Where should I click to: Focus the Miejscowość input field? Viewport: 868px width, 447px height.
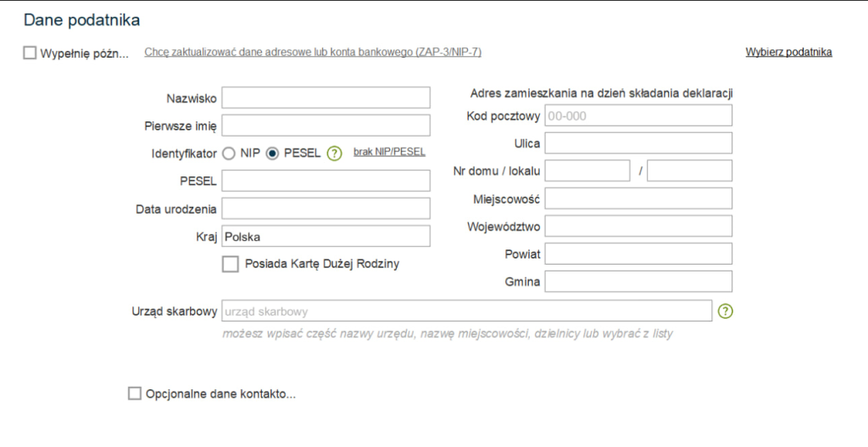click(638, 198)
